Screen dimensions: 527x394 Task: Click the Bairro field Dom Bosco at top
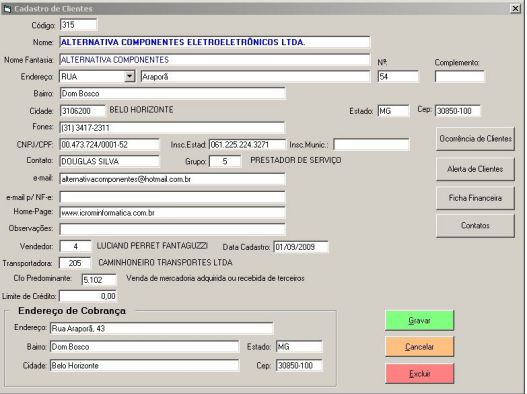(172, 93)
